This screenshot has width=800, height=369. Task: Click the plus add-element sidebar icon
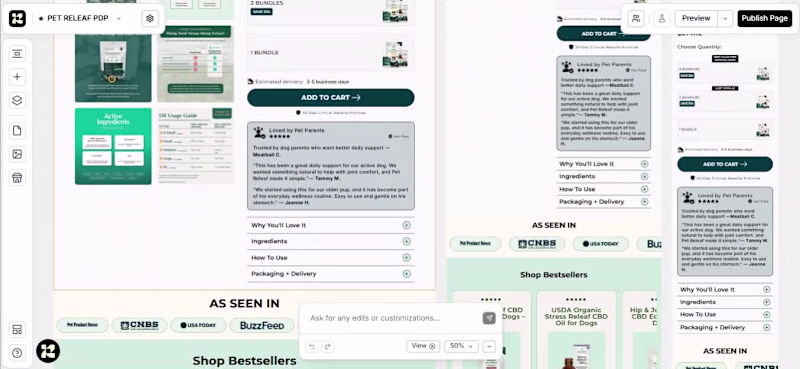click(17, 77)
